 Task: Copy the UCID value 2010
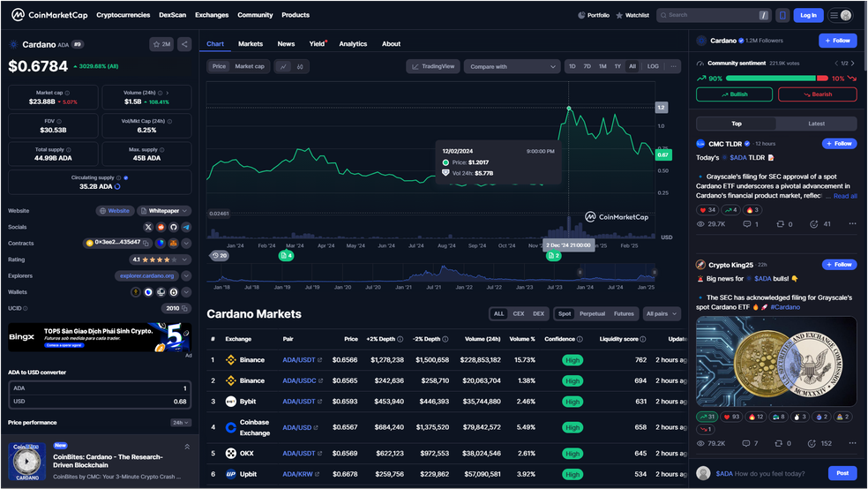click(184, 308)
